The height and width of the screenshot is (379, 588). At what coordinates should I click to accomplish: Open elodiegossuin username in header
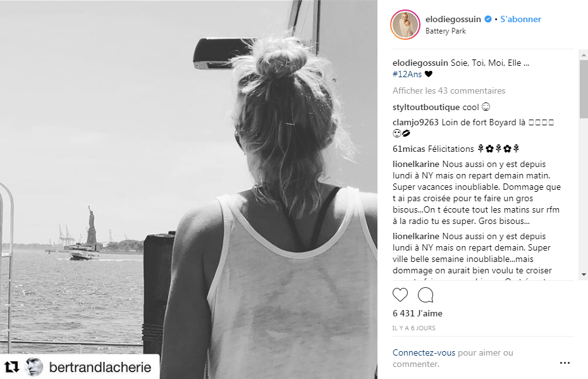453,19
